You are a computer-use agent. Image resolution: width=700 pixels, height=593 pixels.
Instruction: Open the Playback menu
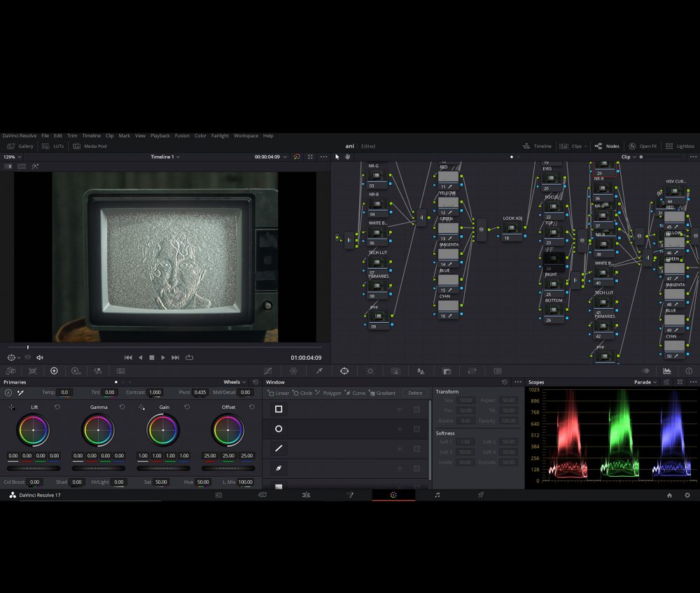click(x=160, y=136)
